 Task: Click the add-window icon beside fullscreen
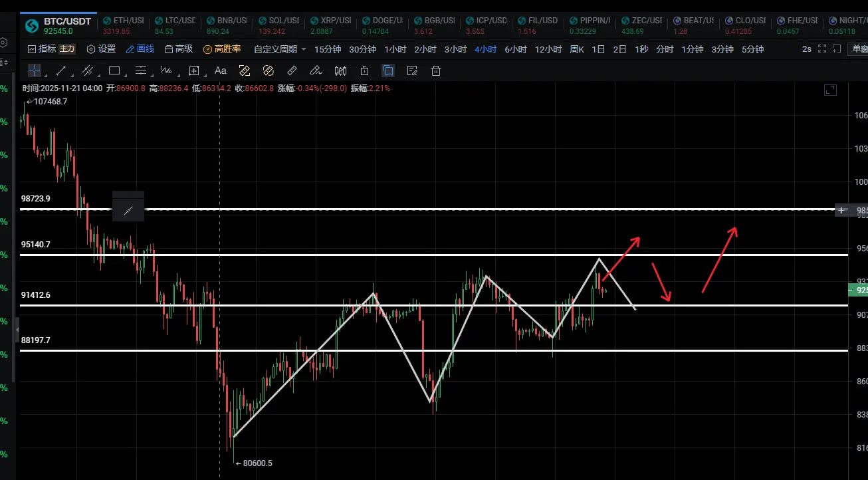click(837, 49)
